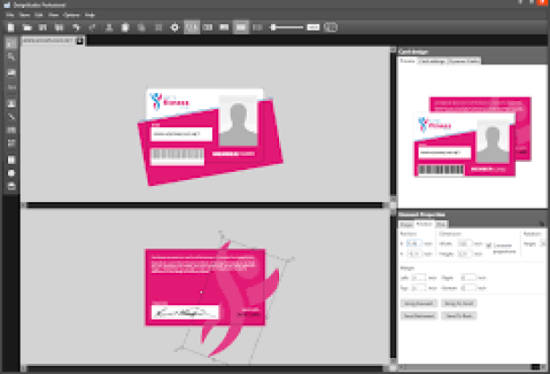Open the View menu

point(53,15)
